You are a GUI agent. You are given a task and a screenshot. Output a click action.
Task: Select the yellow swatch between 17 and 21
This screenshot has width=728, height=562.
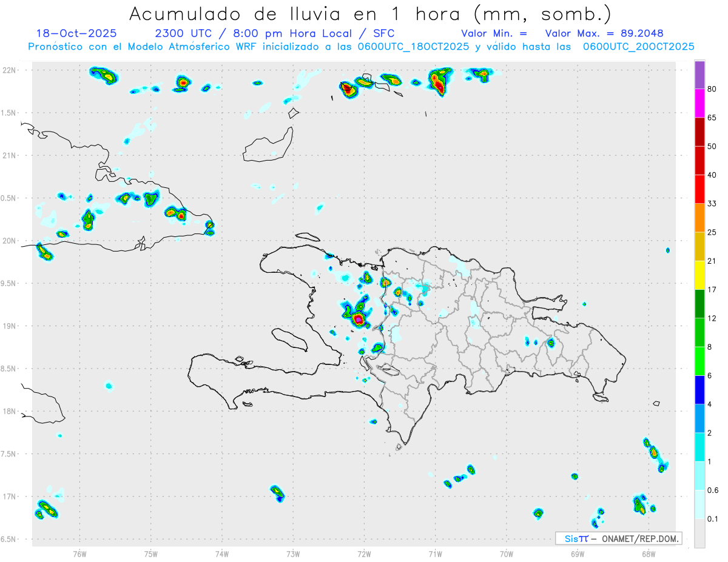699,275
